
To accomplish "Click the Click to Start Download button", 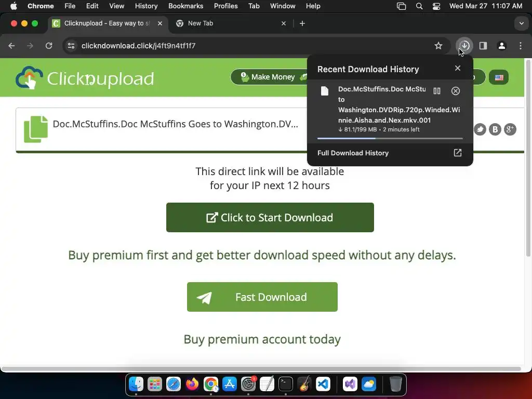I will pos(270,218).
